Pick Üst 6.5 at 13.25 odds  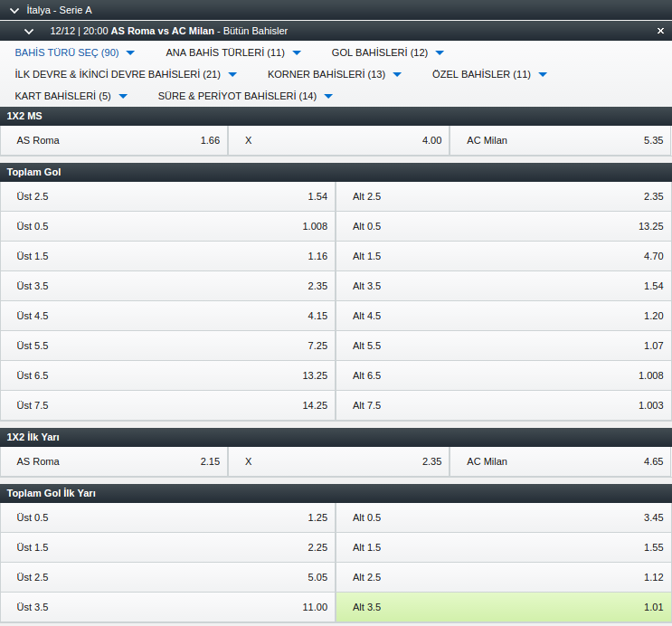coord(167,375)
